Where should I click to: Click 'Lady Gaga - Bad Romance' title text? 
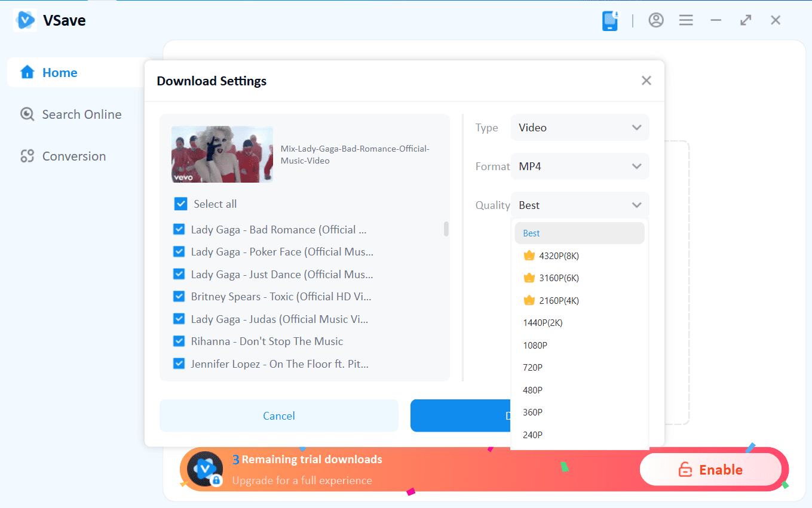click(x=278, y=230)
